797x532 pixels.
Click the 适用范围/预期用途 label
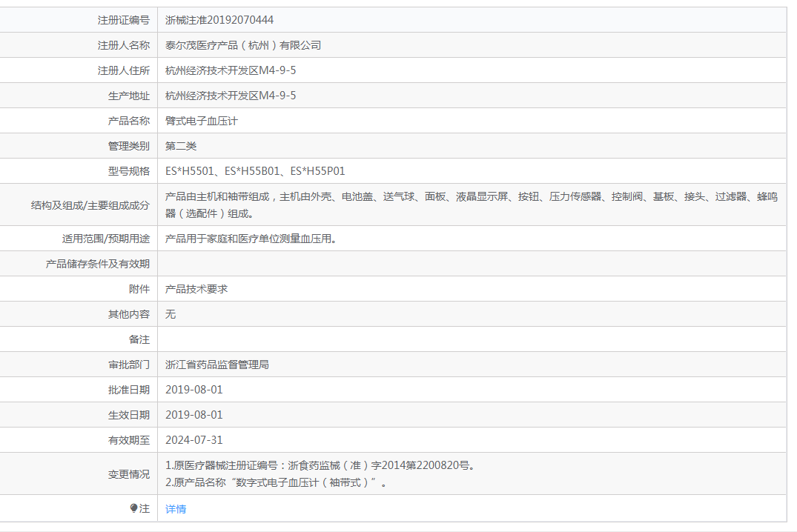(x=106, y=239)
